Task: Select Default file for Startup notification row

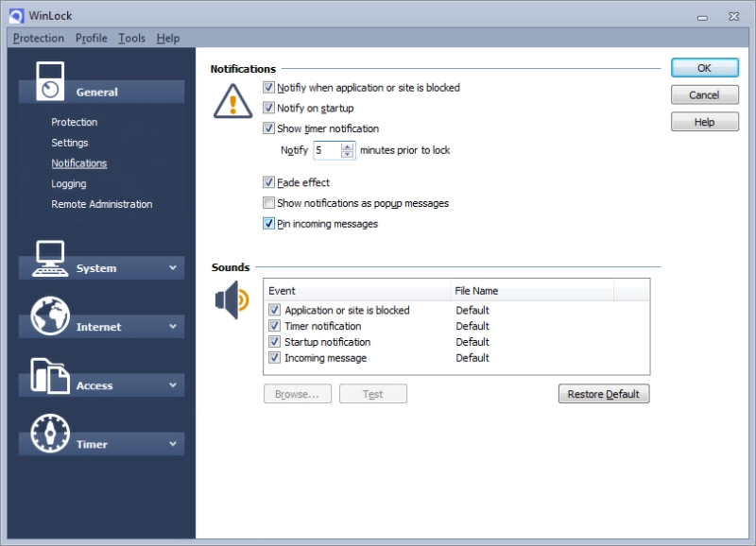Action: coord(472,342)
